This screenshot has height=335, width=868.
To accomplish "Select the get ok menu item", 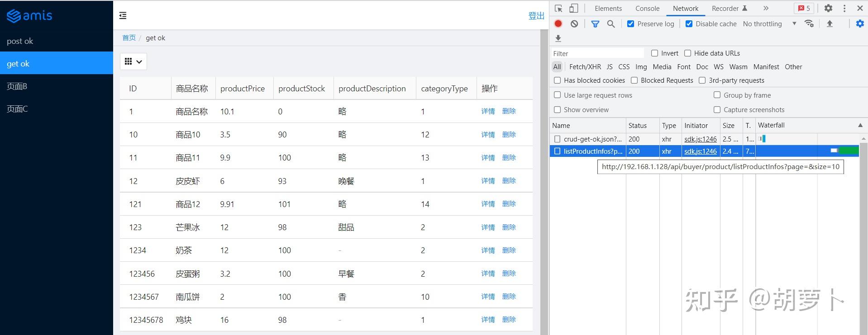I will [x=57, y=64].
